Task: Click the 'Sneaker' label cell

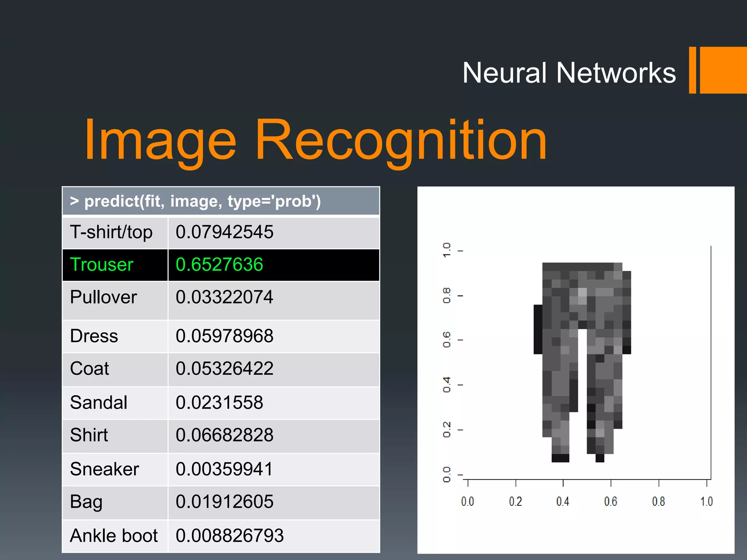Action: (x=115, y=470)
